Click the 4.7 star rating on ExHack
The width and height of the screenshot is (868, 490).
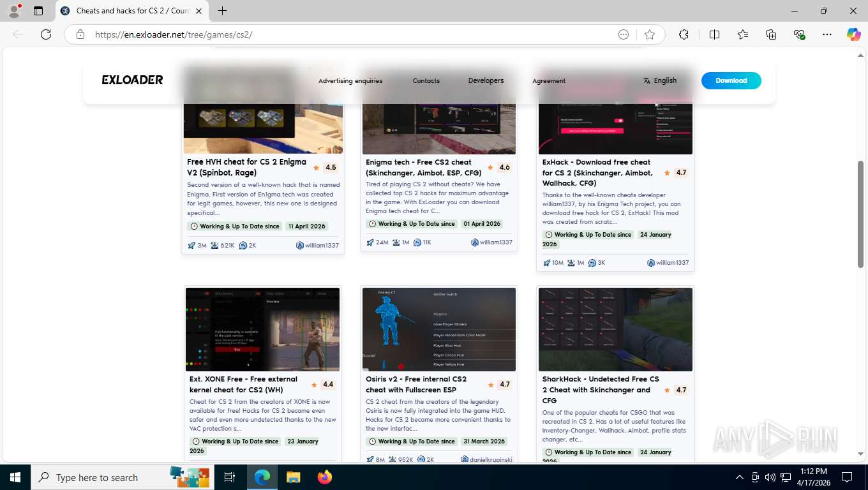(x=676, y=173)
